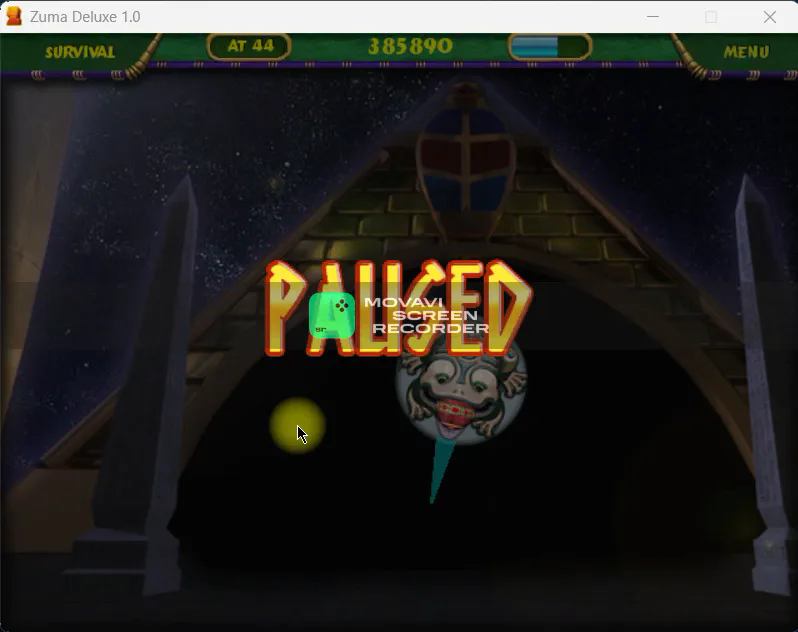Click the 385890 score display
Screen dimensions: 798x632
(410, 46)
